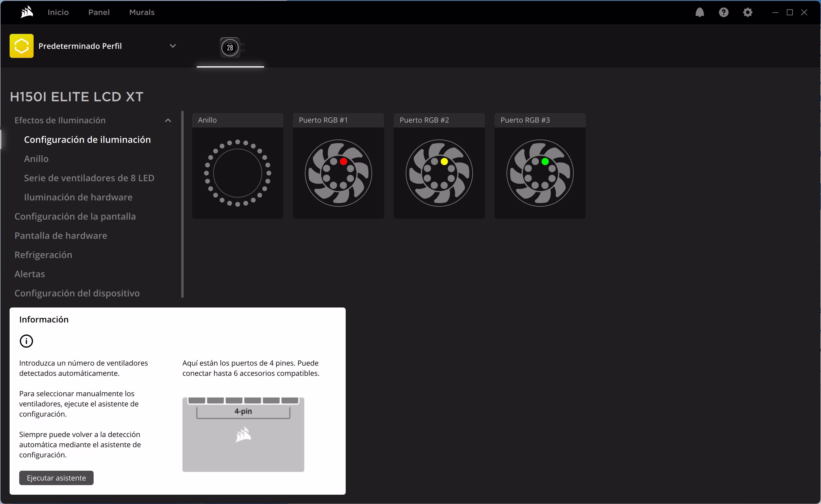
Task: Select Serie de ventiladores de 8 LED
Action: pyautogui.click(x=89, y=178)
